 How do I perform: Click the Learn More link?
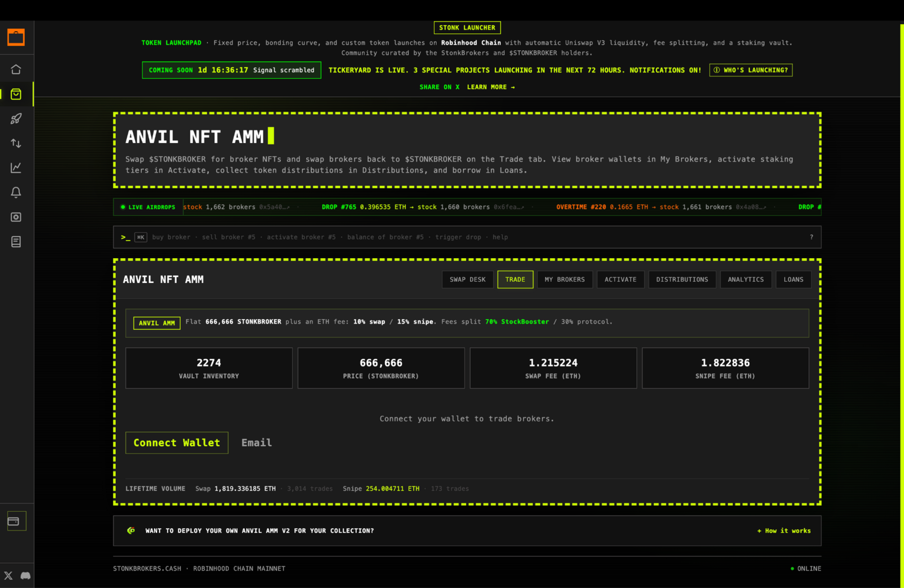(x=491, y=87)
